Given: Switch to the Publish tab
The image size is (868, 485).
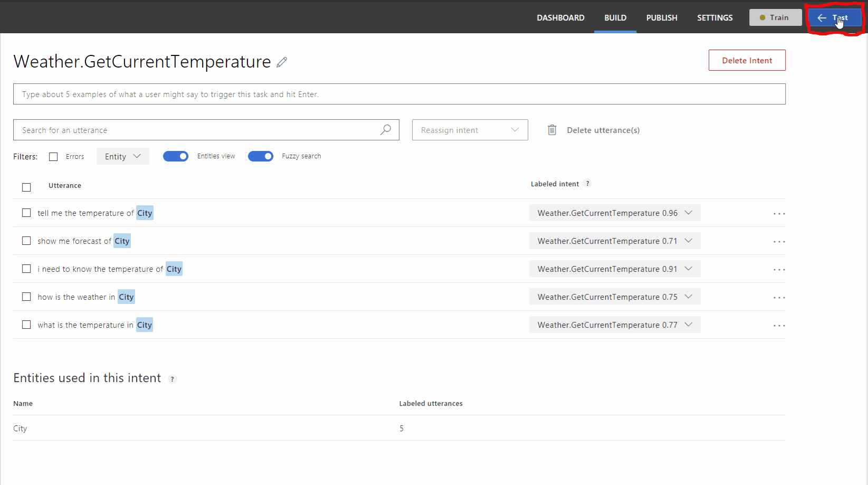Looking at the screenshot, I should (662, 17).
